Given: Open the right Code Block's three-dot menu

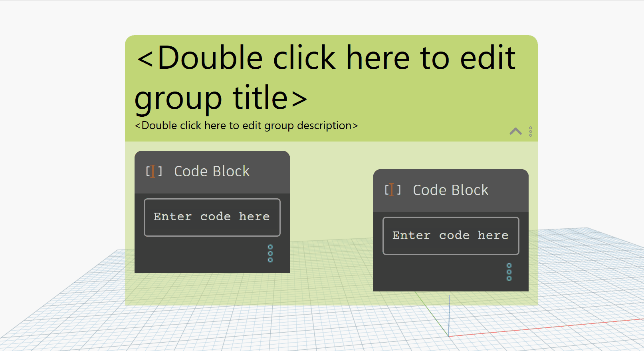Looking at the screenshot, I should point(509,272).
